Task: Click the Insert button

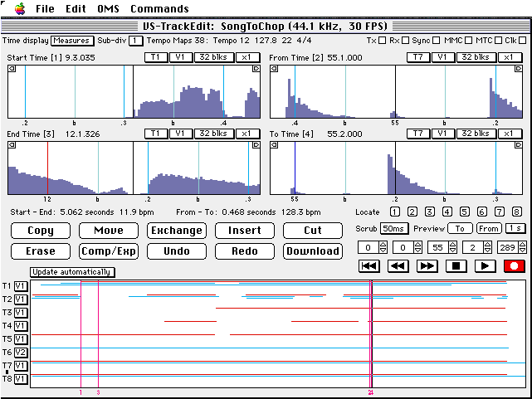Action: 245,231
